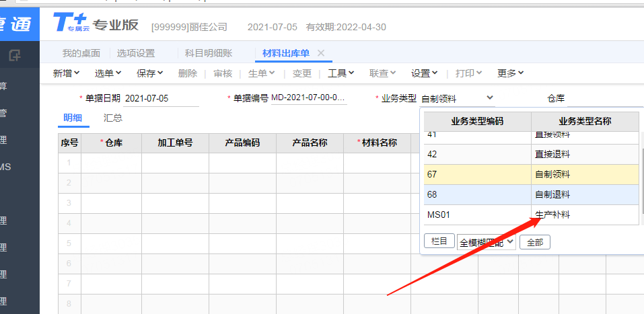Select the 直接退料 business type

coord(552,155)
